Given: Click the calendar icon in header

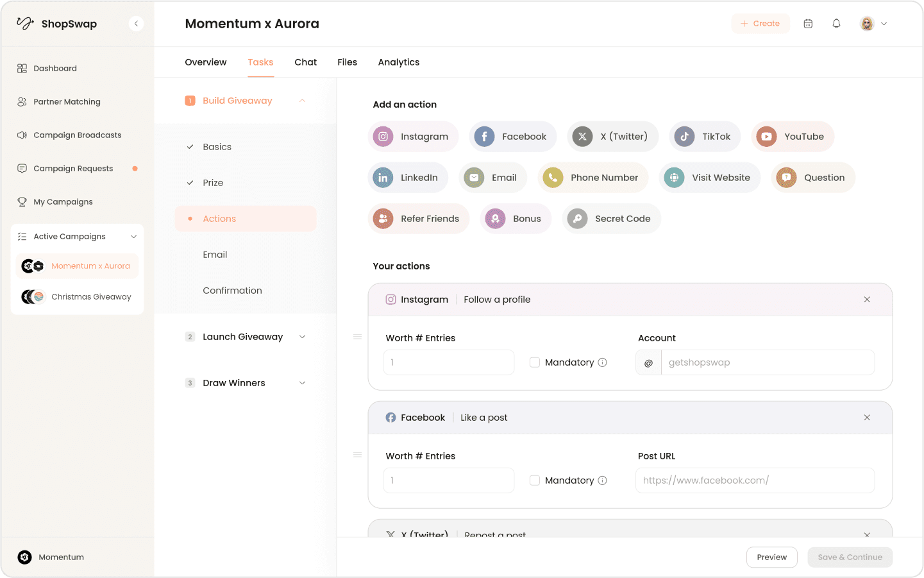Looking at the screenshot, I should tap(808, 24).
